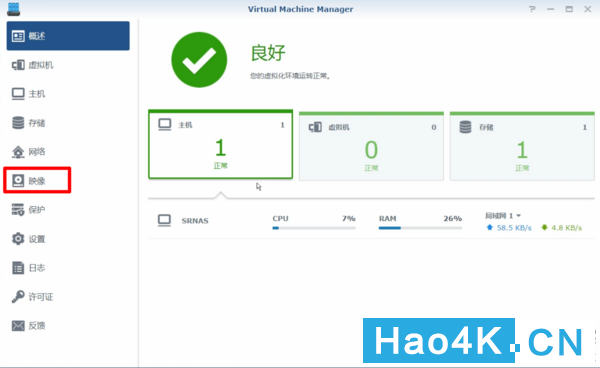Minimize the Virtual Machine Manager window
The height and width of the screenshot is (368, 600).
click(551, 9)
